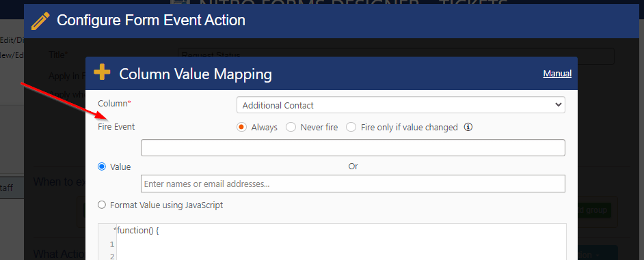Click the partially hidden green group button
This screenshot has height=260, width=644.
coord(594,210)
